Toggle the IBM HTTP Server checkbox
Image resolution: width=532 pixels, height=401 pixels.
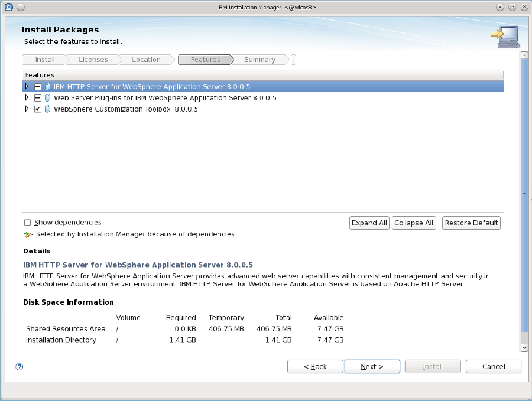(38, 87)
